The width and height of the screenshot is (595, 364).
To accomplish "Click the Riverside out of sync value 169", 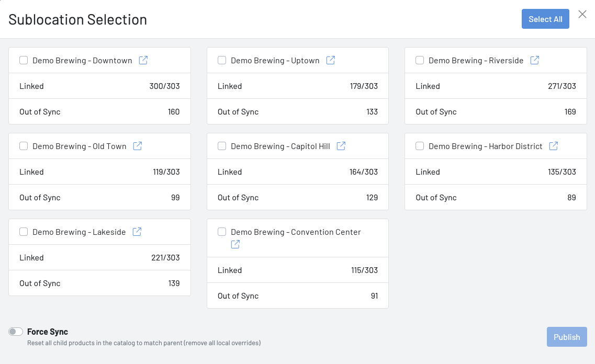I will 570,112.
